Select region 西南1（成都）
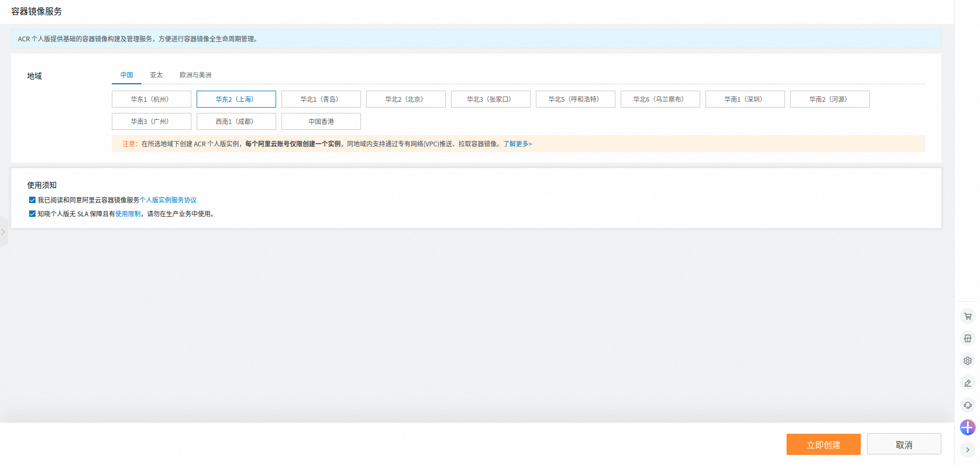Image resolution: width=980 pixels, height=465 pixels. click(x=236, y=121)
